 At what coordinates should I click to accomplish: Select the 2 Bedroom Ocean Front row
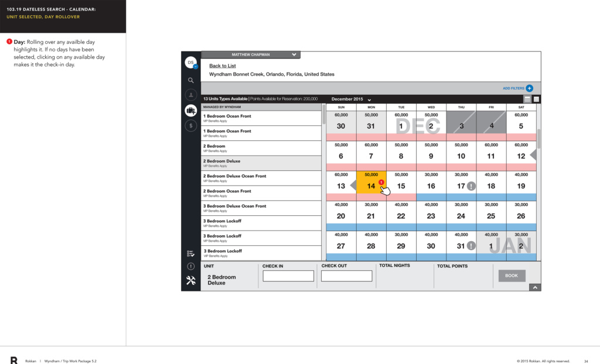point(261,193)
